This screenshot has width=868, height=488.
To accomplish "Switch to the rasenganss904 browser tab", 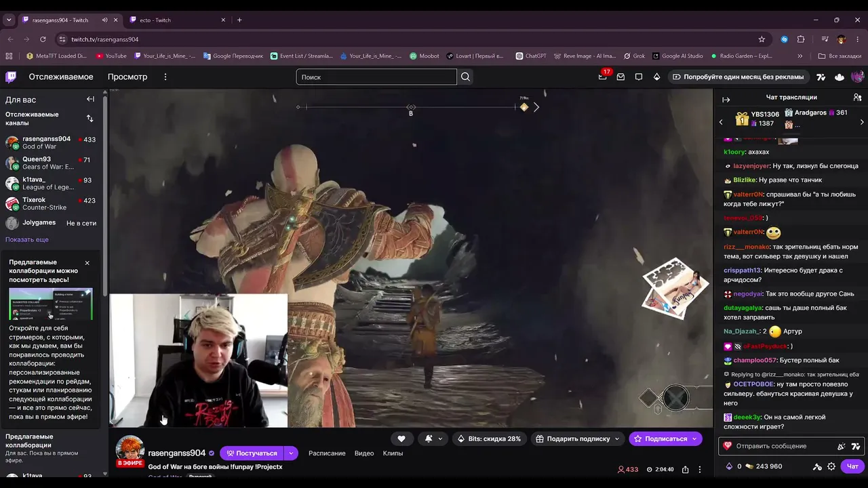I will tap(69, 20).
